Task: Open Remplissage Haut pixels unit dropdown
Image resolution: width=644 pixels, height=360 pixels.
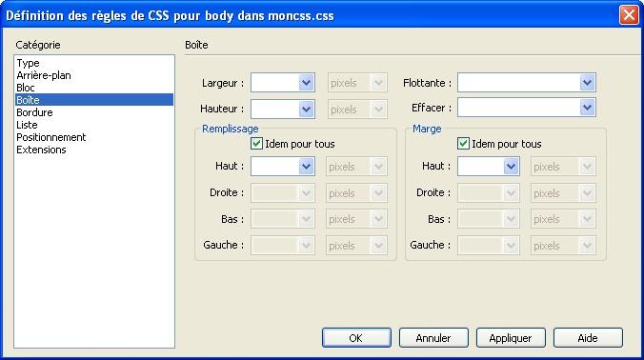Action: click(378, 167)
